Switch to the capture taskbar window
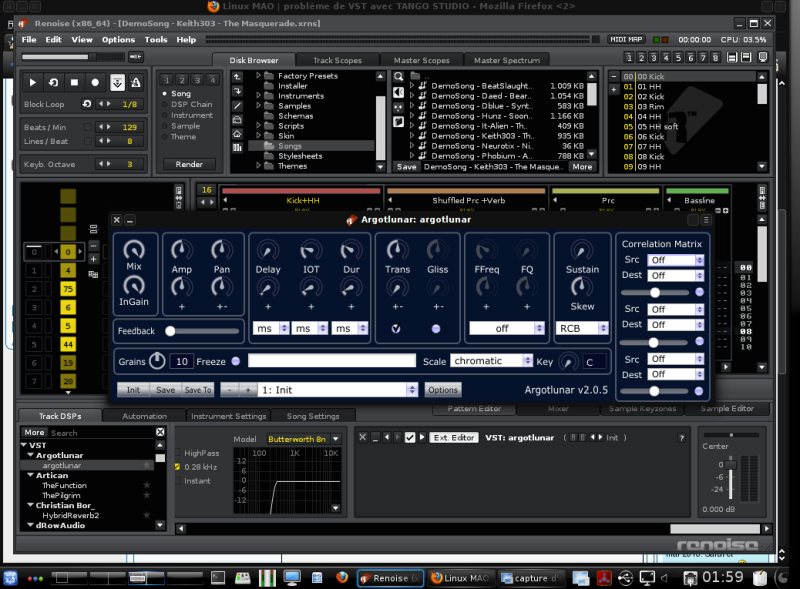800x589 pixels. tap(531, 578)
